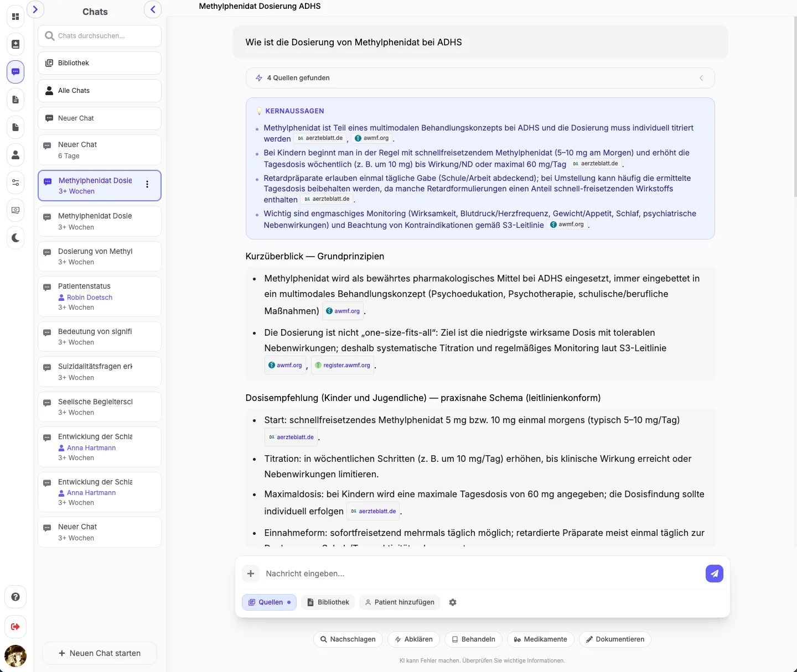Click 'Patient hinzufügen' button
Image resolution: width=797 pixels, height=672 pixels.
400,602
